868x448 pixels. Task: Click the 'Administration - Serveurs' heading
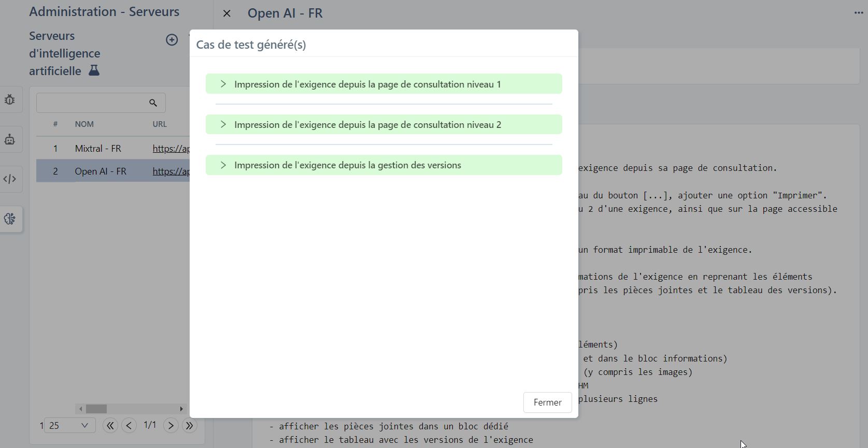[104, 11]
